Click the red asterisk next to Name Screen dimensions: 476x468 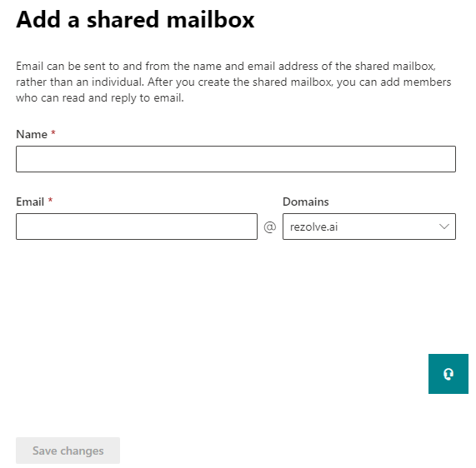(x=53, y=132)
